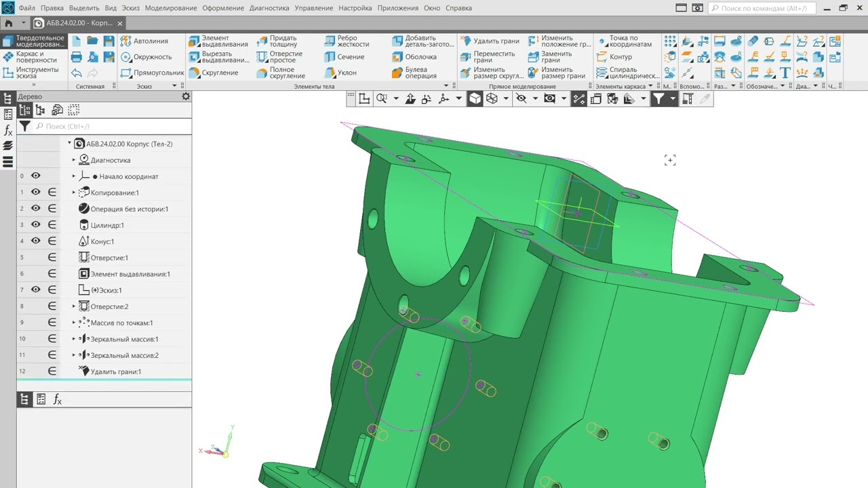This screenshot has height=488, width=868.
Task: Apply Скругление fillet tool
Action: (x=214, y=73)
